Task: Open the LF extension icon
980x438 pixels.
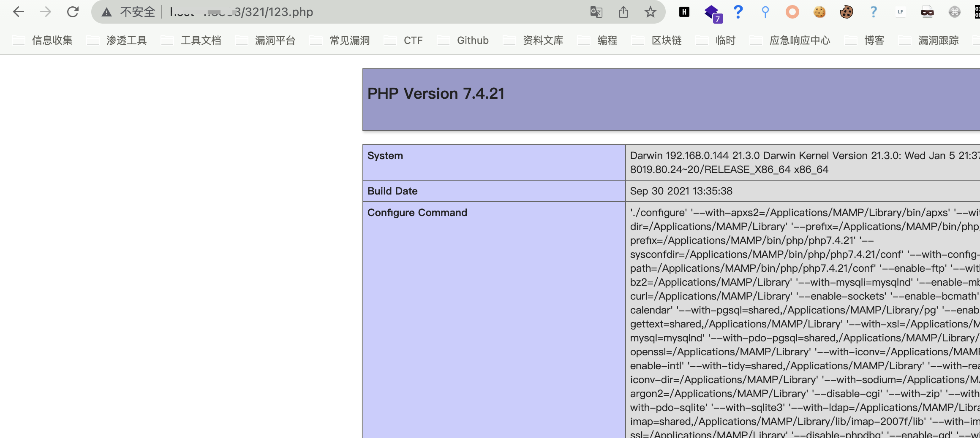Action: pos(901,12)
